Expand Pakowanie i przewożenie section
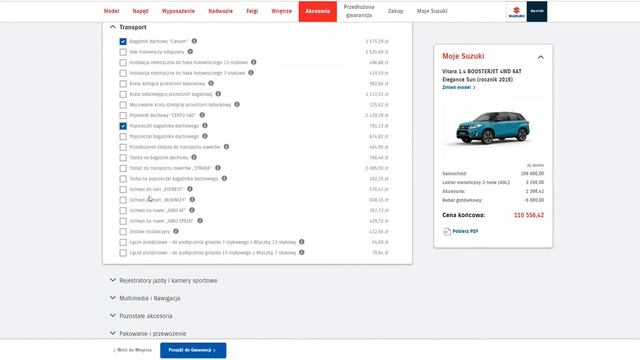 click(x=113, y=333)
